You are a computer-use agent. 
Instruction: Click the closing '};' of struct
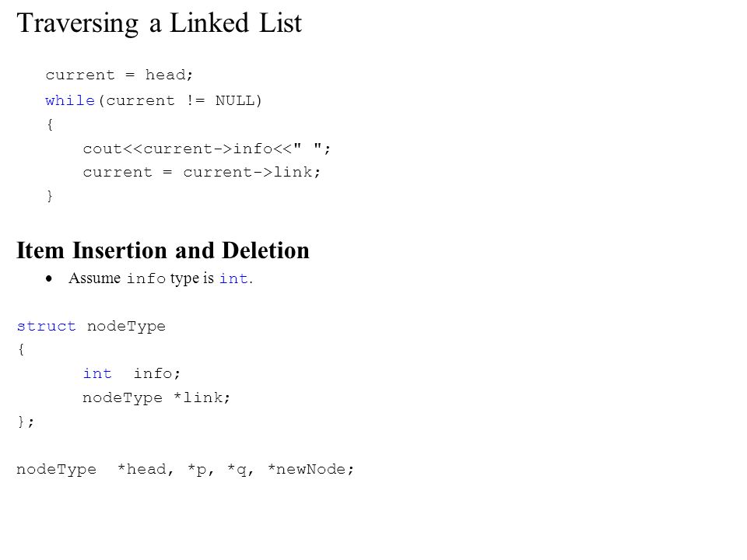(25, 422)
